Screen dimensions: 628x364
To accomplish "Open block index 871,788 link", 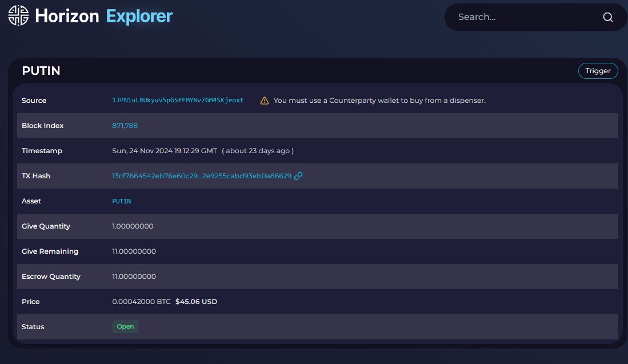I will (125, 125).
